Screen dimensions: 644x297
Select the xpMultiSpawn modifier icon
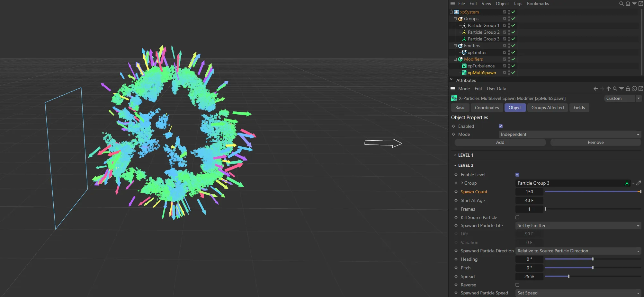[464, 73]
